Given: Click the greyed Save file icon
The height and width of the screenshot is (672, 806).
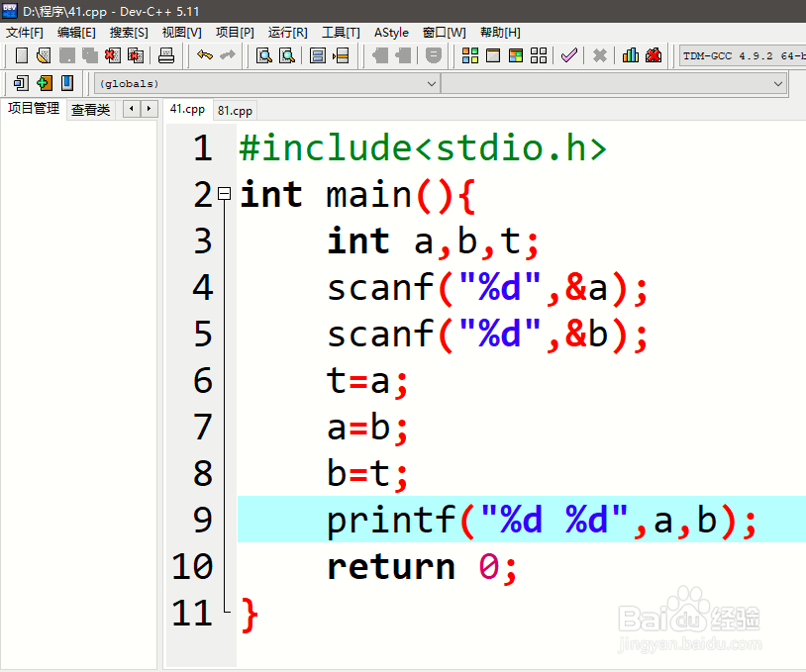Looking at the screenshot, I should click(x=66, y=55).
